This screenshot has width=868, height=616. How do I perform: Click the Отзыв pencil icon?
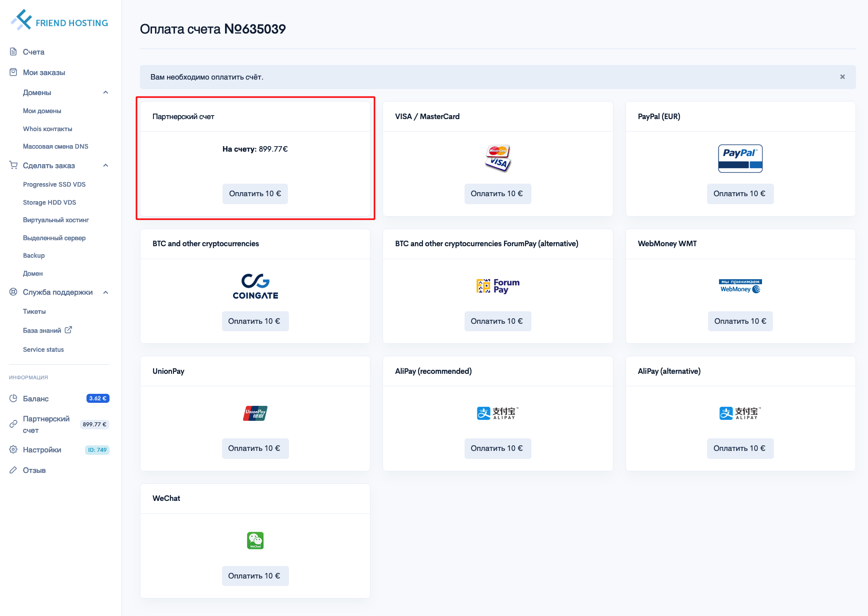click(x=13, y=470)
